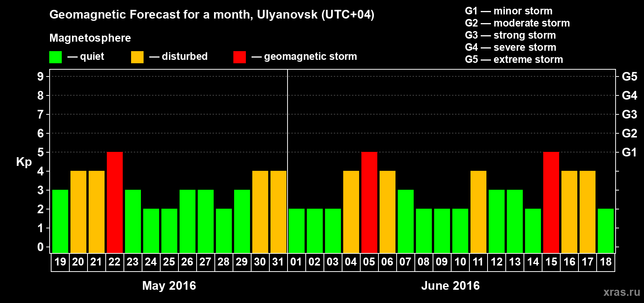
Task: Click the green bar for May 23
Action: 133,221
